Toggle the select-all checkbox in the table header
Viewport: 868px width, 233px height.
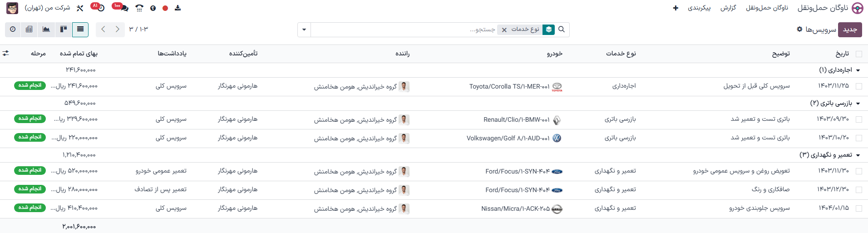point(858,54)
